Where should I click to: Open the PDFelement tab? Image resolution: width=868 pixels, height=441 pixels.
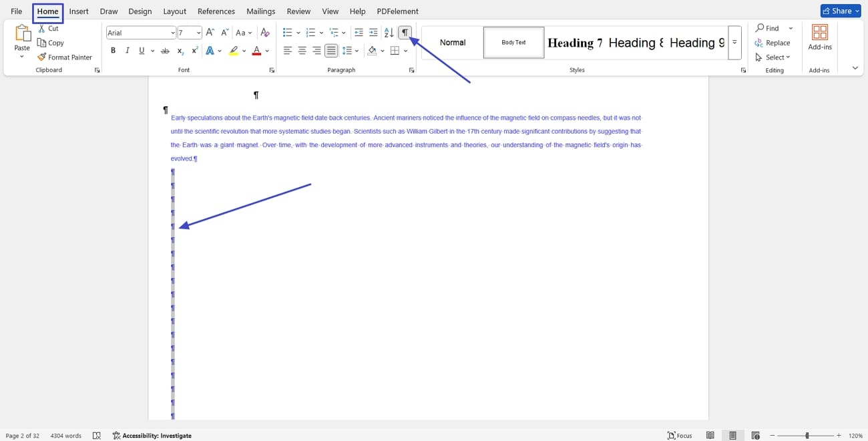396,11
